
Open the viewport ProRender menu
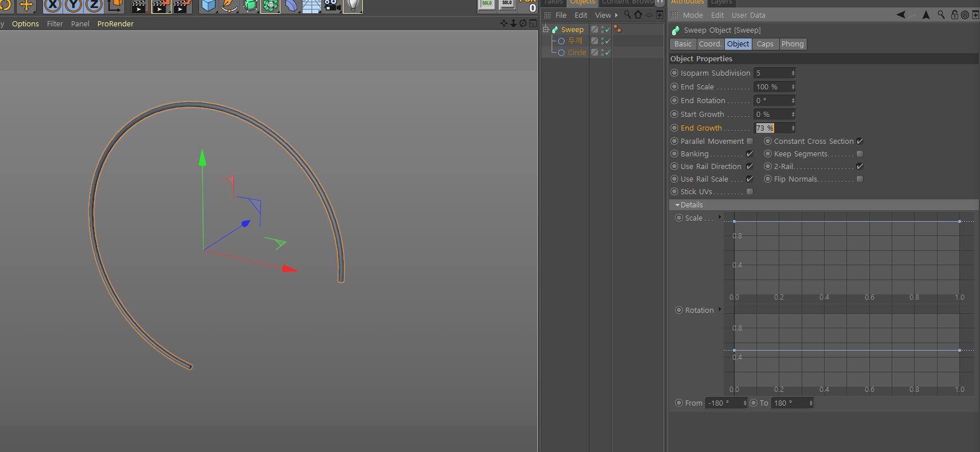pyautogui.click(x=115, y=23)
